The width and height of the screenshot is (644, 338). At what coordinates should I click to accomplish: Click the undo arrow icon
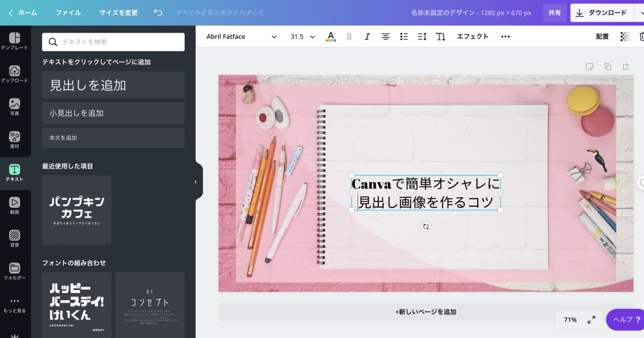tap(158, 12)
